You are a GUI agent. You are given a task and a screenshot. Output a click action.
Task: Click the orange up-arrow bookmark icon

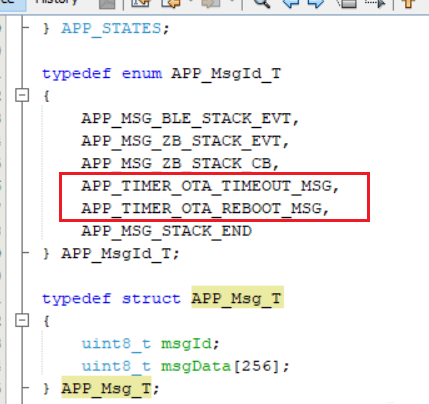(408, 3)
